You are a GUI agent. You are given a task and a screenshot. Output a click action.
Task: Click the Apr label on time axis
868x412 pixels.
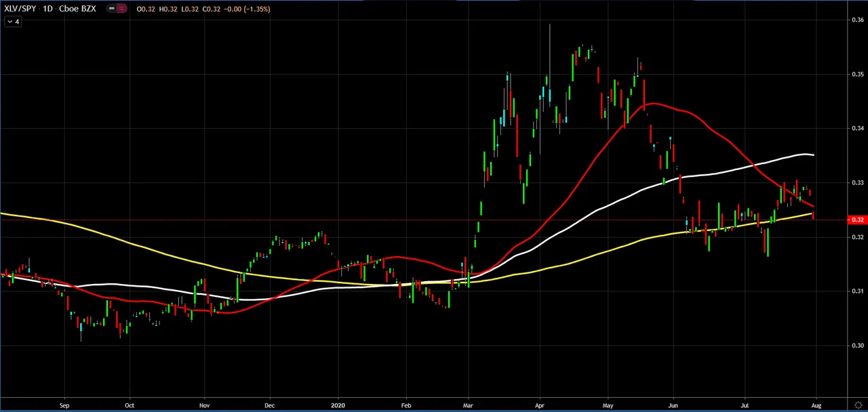(540, 405)
